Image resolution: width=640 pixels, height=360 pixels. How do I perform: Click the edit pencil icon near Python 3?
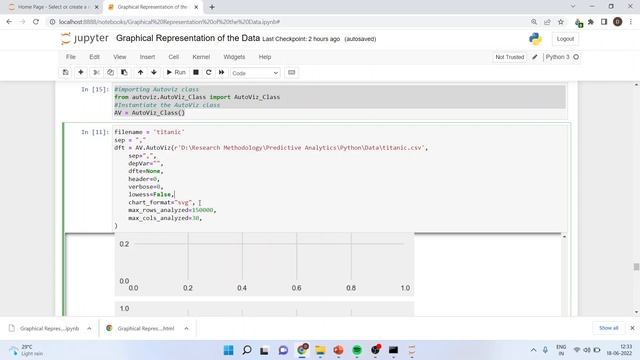[x=535, y=57]
